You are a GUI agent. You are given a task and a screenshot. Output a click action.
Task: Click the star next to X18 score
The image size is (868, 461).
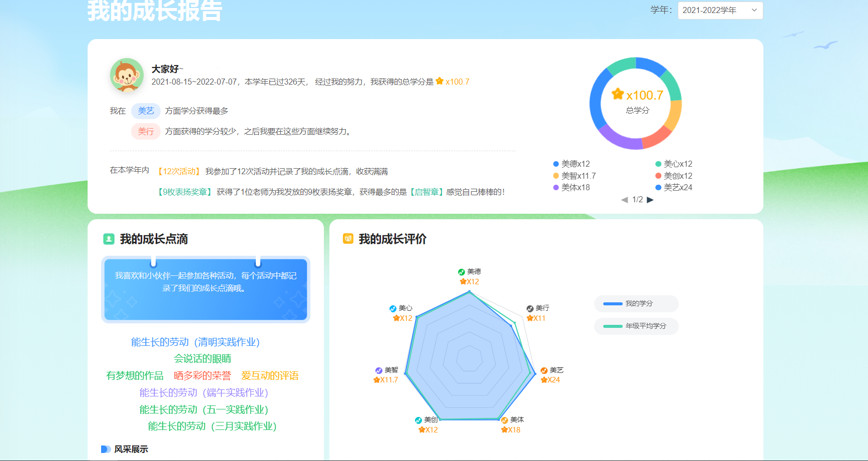505,430
